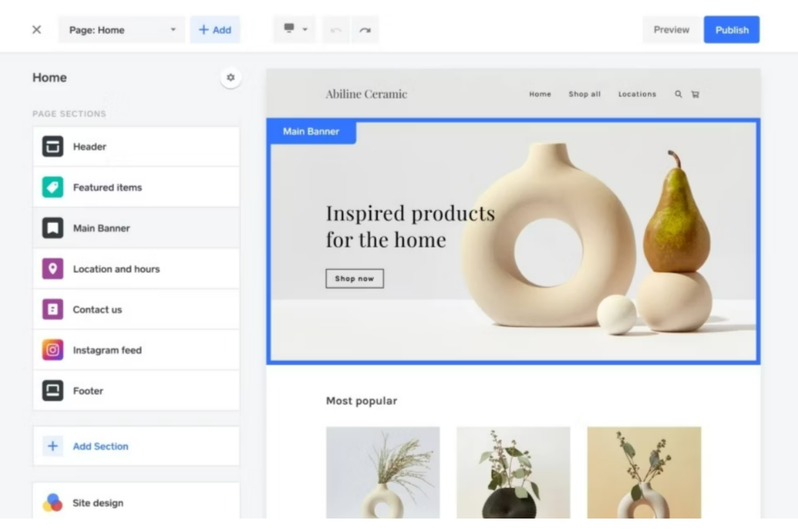The image size is (798, 532).
Task: Click the Instagram feed icon
Action: (x=52, y=350)
